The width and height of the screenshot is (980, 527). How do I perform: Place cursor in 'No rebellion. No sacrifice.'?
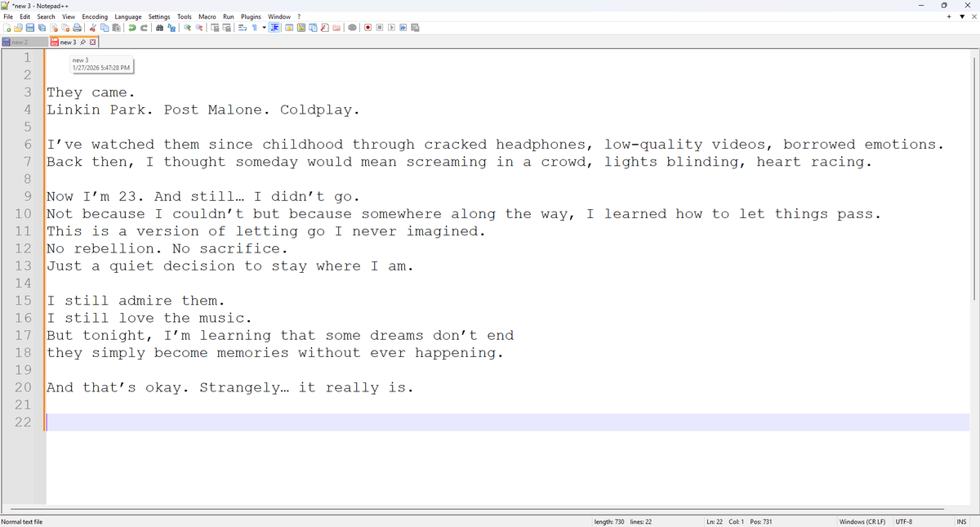point(167,248)
